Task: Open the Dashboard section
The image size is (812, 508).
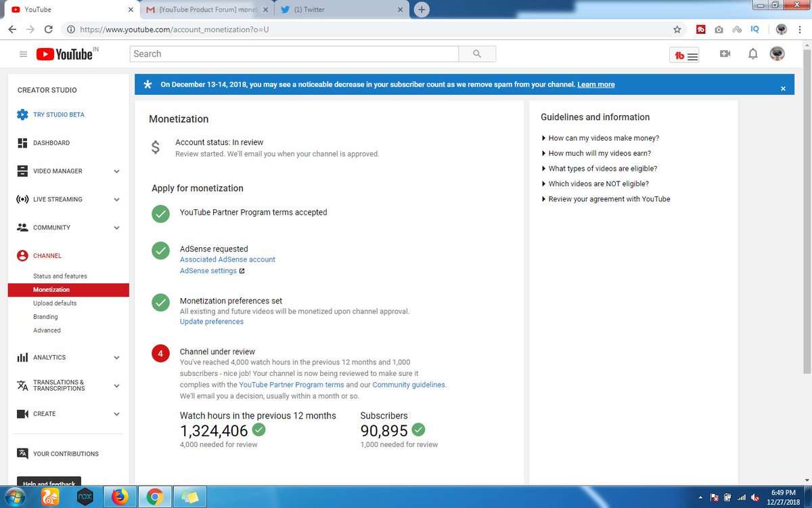Action: click(51, 143)
